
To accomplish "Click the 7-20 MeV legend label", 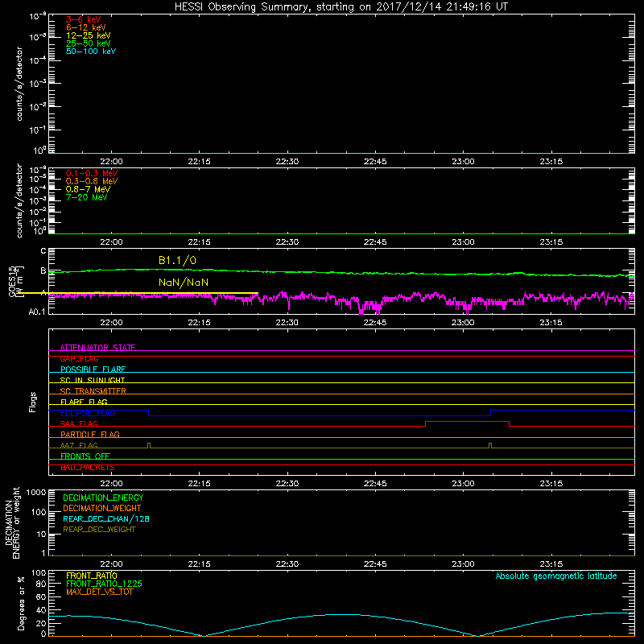I will pyautogui.click(x=87, y=197).
